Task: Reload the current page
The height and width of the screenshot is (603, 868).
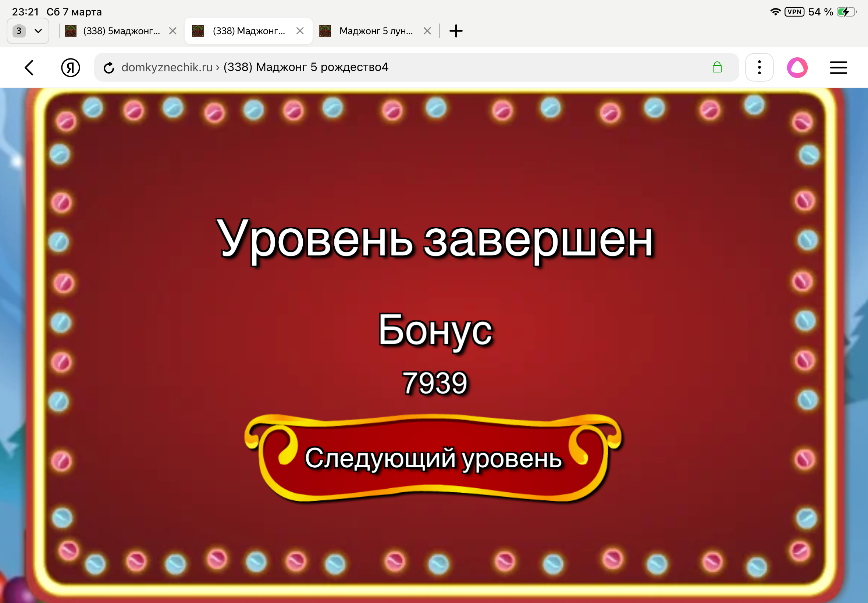Action: 109,67
